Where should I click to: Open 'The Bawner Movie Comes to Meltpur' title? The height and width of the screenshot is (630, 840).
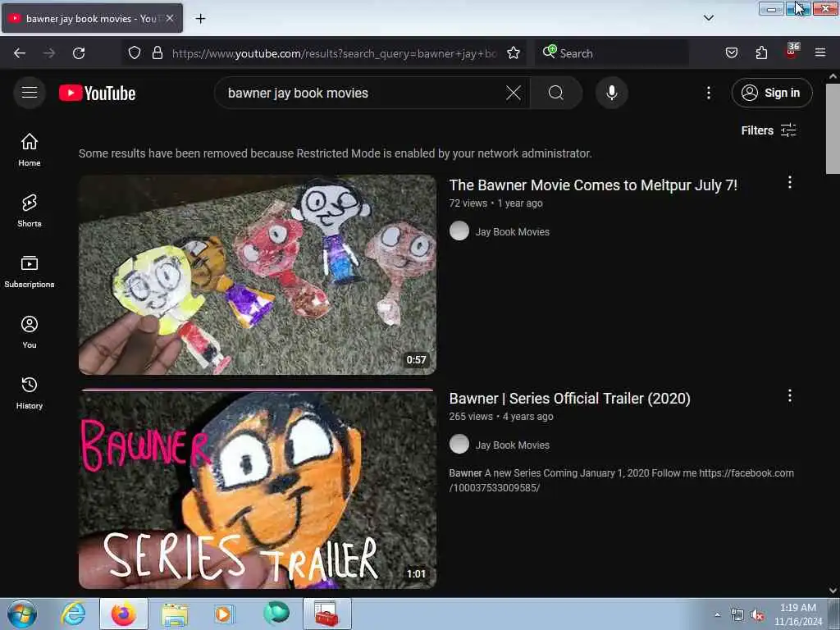tap(593, 185)
